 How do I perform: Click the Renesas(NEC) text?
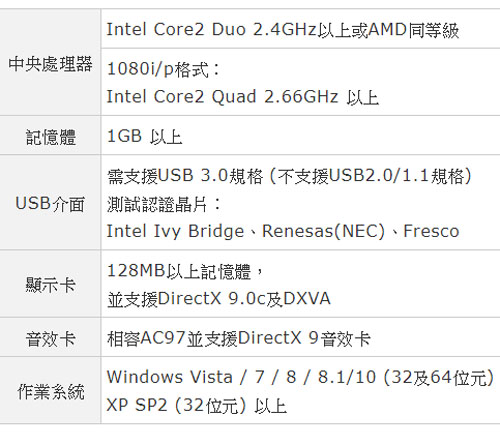click(323, 231)
